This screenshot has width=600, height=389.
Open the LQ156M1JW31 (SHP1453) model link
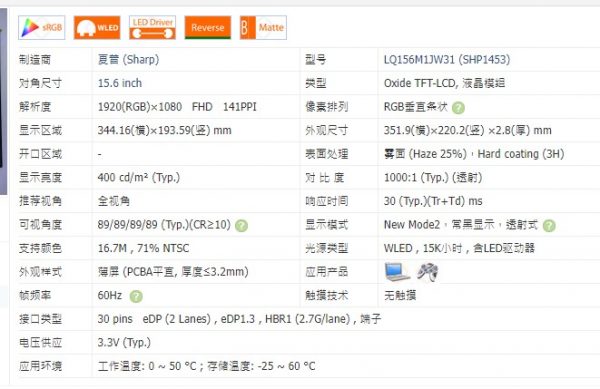tap(447, 60)
